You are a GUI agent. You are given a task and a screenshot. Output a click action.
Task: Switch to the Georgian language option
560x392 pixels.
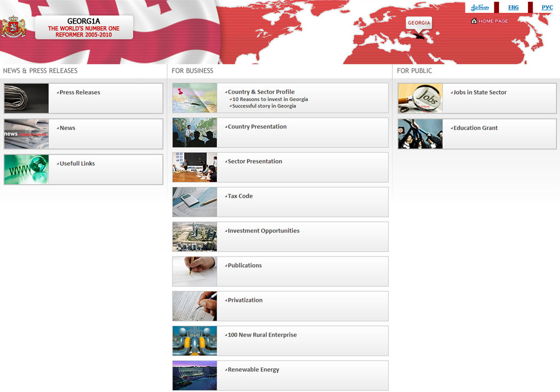[479, 8]
